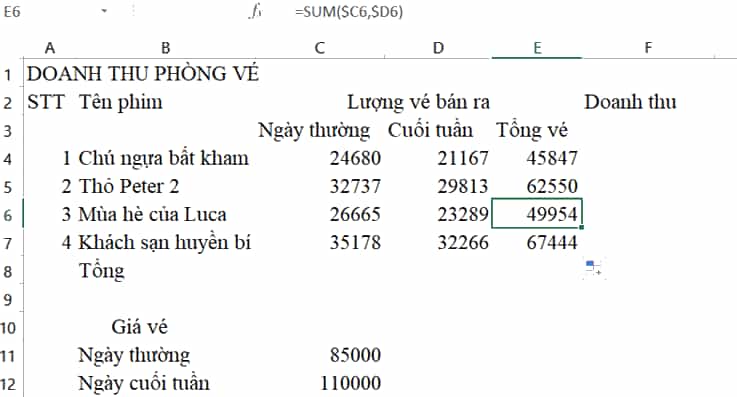Click the film name Mùa hè của Luca
This screenshot has height=397, width=737.
[152, 215]
